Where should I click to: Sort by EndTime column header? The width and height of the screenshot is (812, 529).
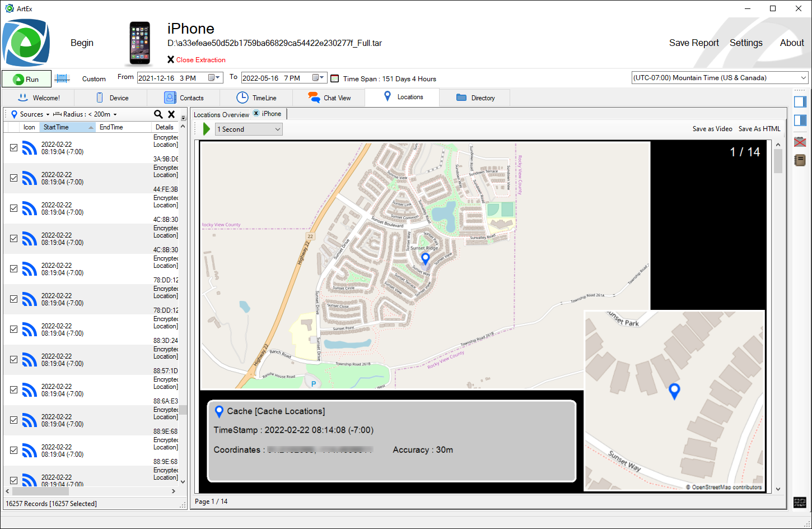(x=123, y=127)
